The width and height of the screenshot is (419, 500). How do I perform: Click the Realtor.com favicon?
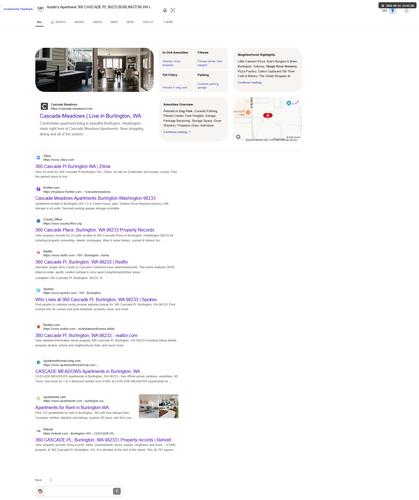pyautogui.click(x=38, y=327)
